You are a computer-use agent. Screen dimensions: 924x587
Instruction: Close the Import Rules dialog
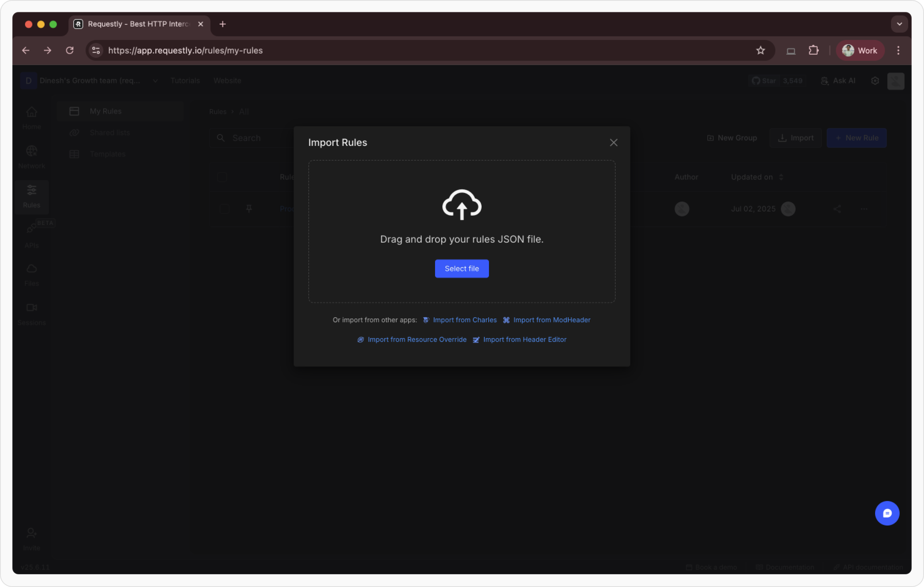tap(613, 143)
